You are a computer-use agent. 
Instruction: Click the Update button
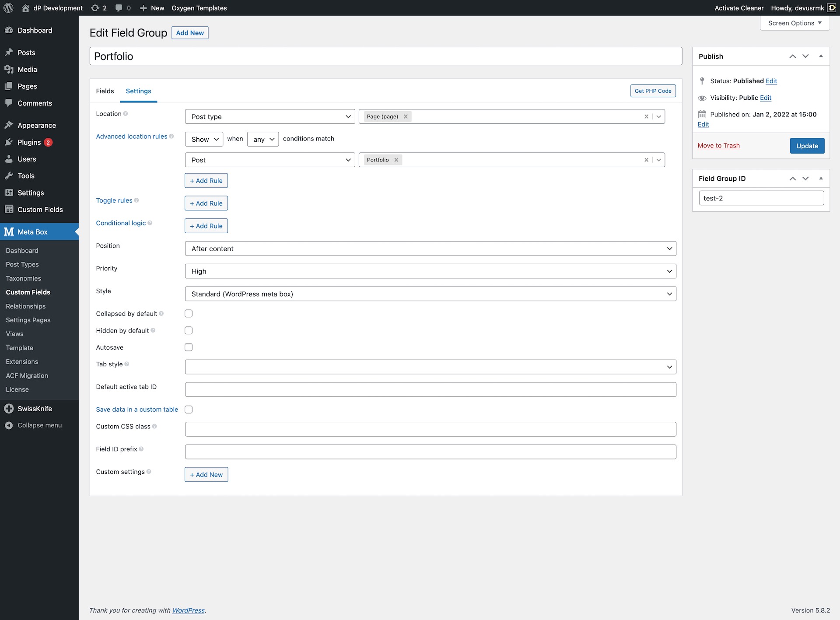pyautogui.click(x=807, y=146)
